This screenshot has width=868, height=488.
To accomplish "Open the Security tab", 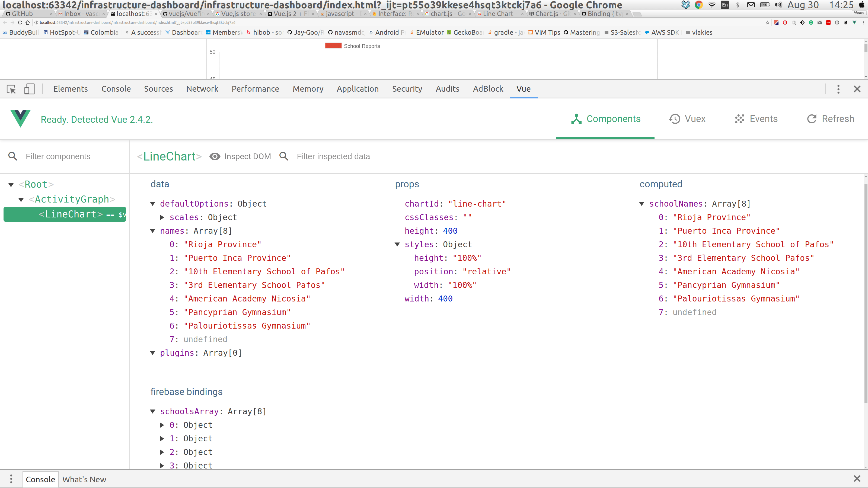I will point(407,89).
